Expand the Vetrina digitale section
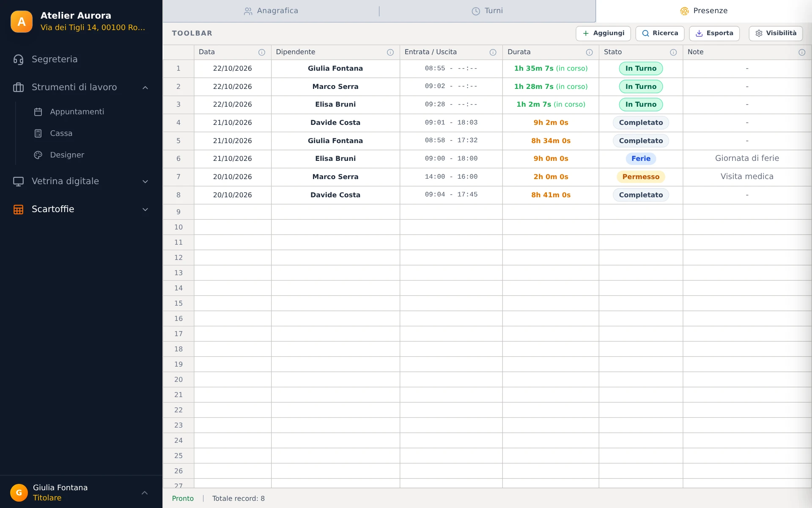The height and width of the screenshot is (508, 812). point(145,182)
